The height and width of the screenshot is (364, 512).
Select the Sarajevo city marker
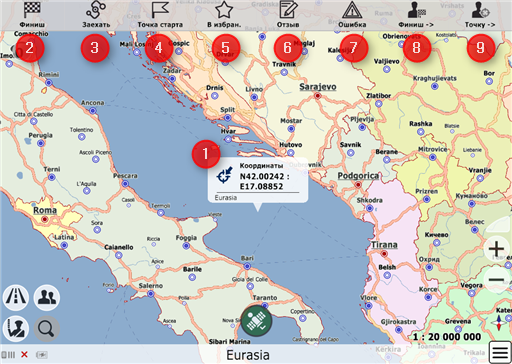318,96
